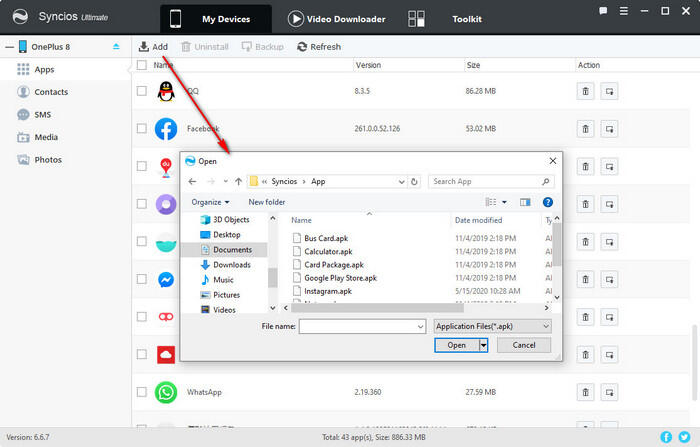Screen dimensions: 700x447
Task: Check the box beside the red map pin app
Action: 142,166
